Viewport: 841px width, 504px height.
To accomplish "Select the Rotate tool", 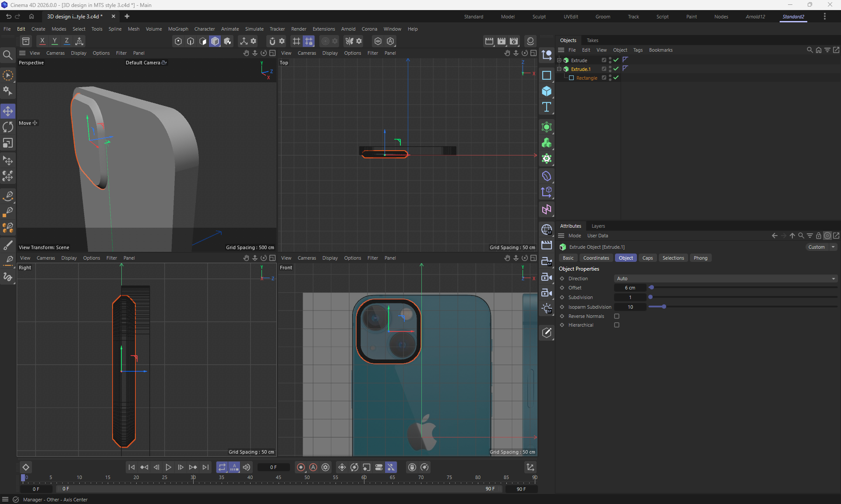I will 8,127.
